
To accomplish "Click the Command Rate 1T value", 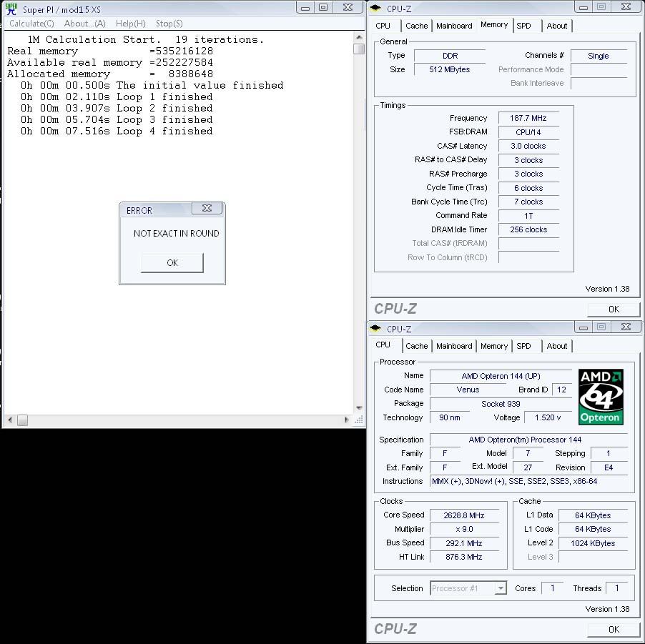I will (x=528, y=215).
